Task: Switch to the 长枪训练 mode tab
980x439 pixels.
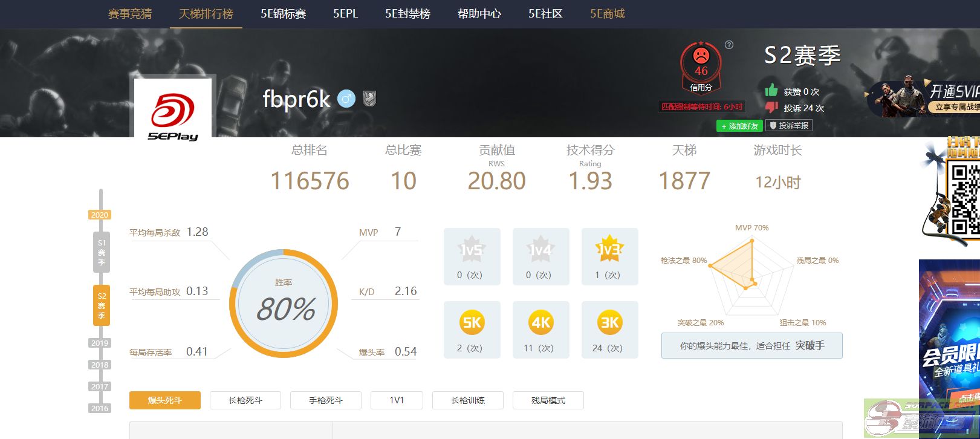Action: click(x=468, y=400)
